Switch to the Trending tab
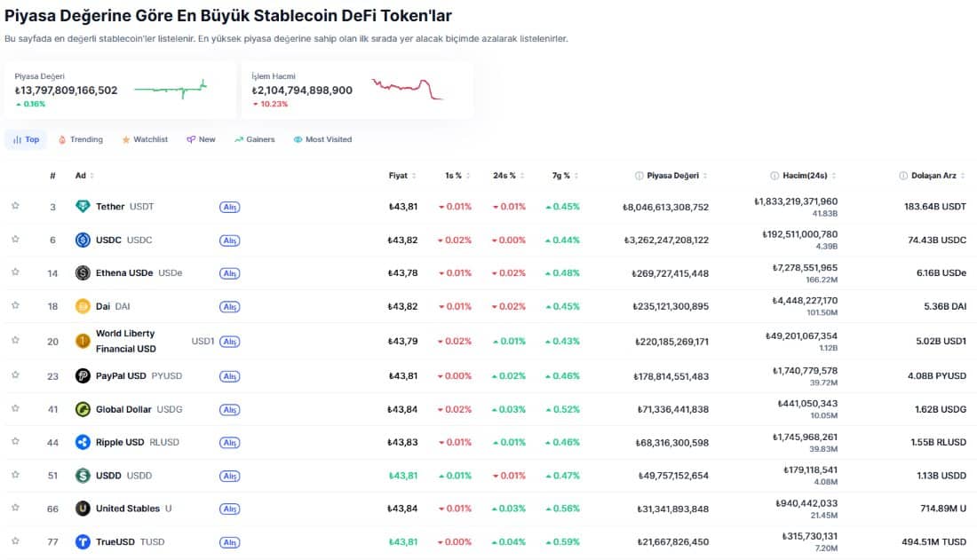This screenshot has width=977, height=560. (x=80, y=139)
